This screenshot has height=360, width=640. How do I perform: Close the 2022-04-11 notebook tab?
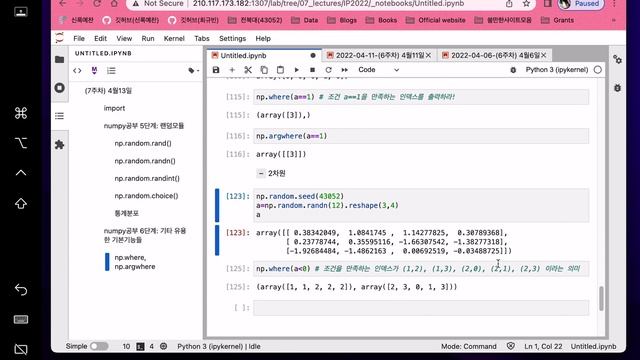[x=429, y=55]
